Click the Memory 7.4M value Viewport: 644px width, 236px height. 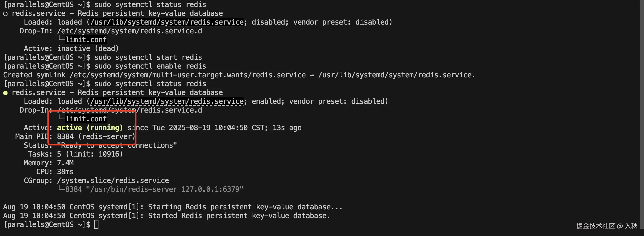[65, 163]
